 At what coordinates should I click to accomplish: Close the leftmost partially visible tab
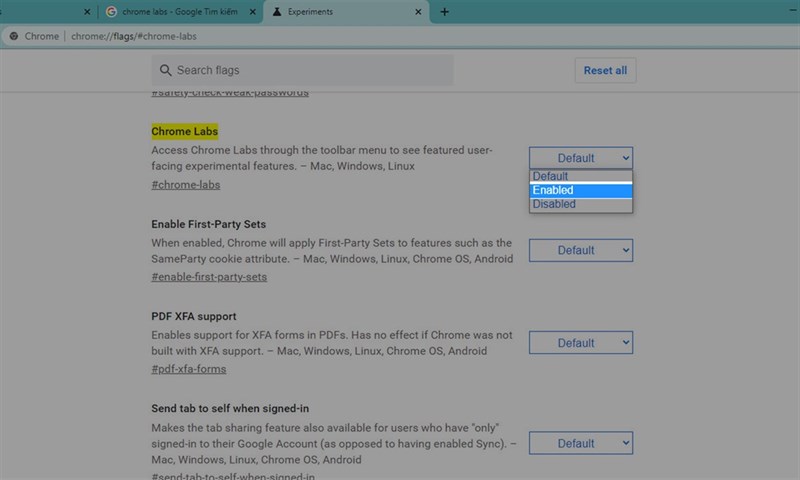pyautogui.click(x=87, y=12)
